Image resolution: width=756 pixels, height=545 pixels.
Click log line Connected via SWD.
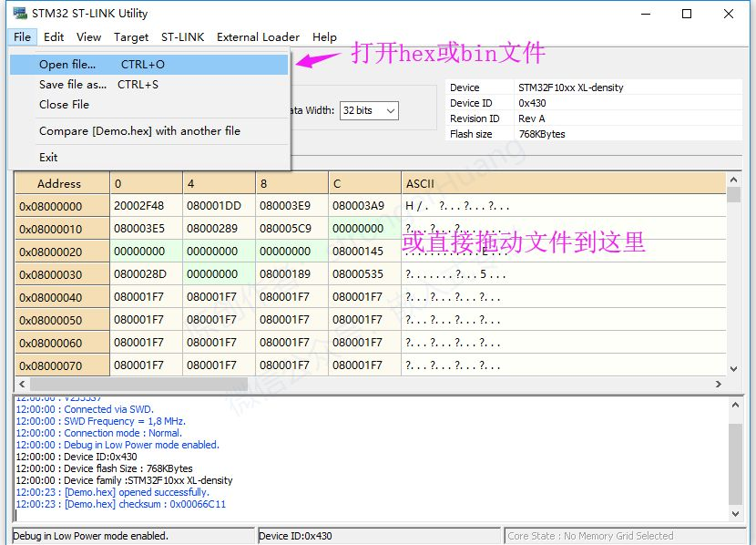(85, 409)
